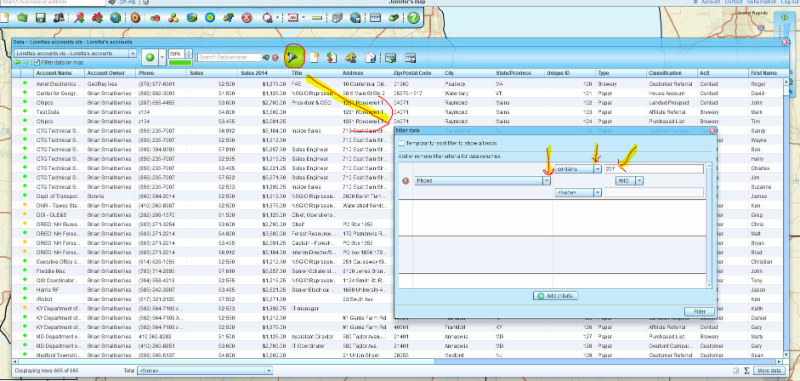Click the heat map concentric rings icon
This screenshot has height=381, width=800.
(210, 18)
